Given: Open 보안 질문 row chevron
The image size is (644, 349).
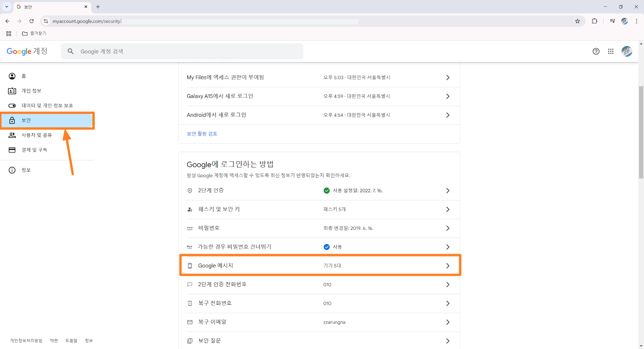Looking at the screenshot, I should (448, 341).
